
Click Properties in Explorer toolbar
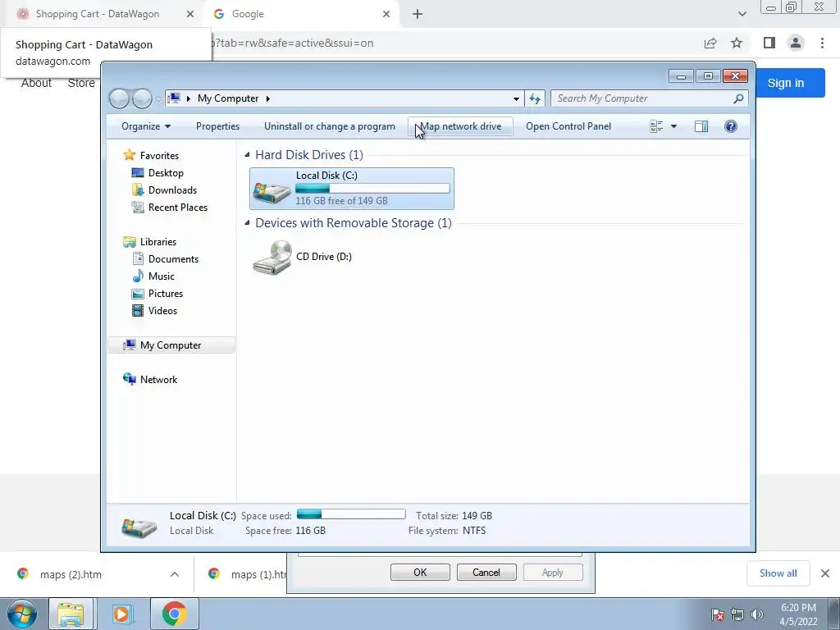pos(217,126)
